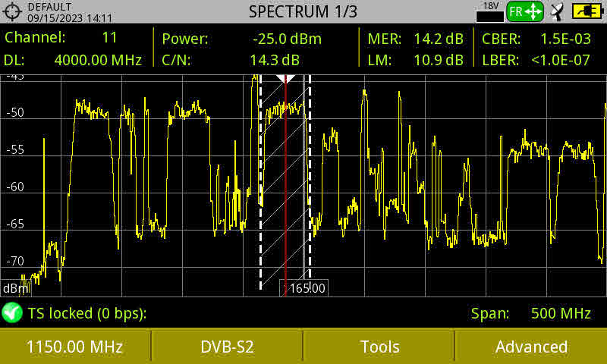Click the 165.00 cursor frequency label
Viewport: 607px width, 364px height.
tap(304, 288)
